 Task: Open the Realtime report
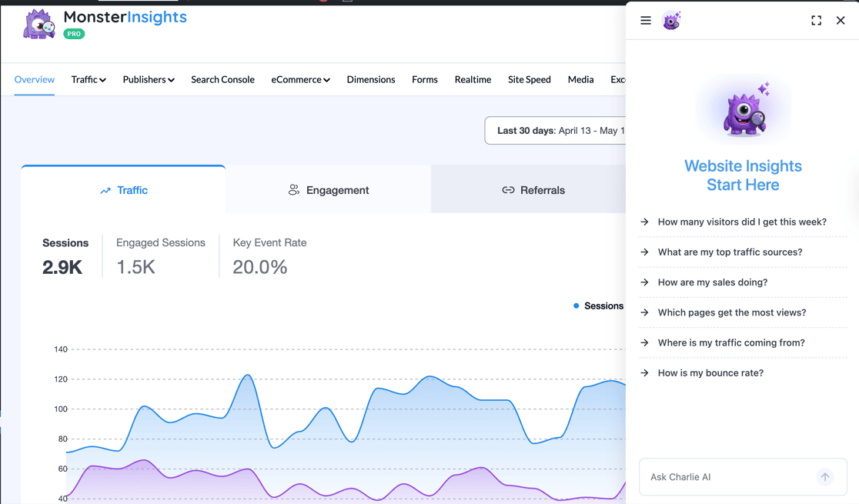click(x=473, y=79)
